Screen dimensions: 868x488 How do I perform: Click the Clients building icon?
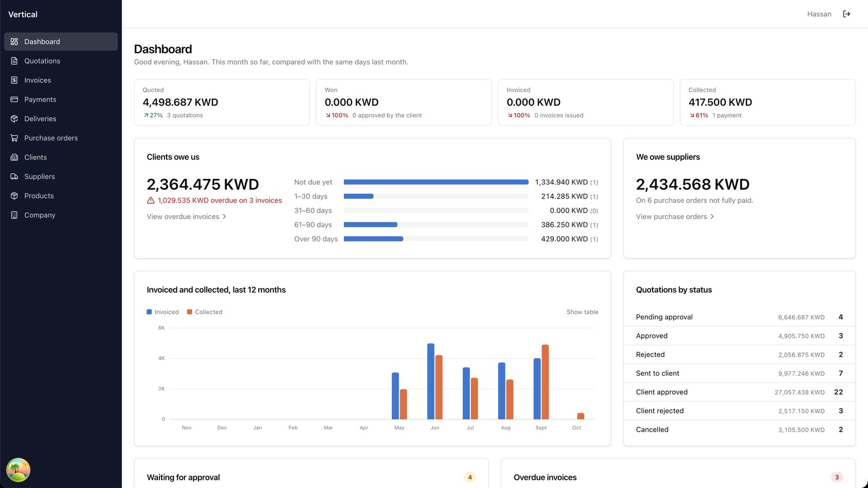(14, 157)
